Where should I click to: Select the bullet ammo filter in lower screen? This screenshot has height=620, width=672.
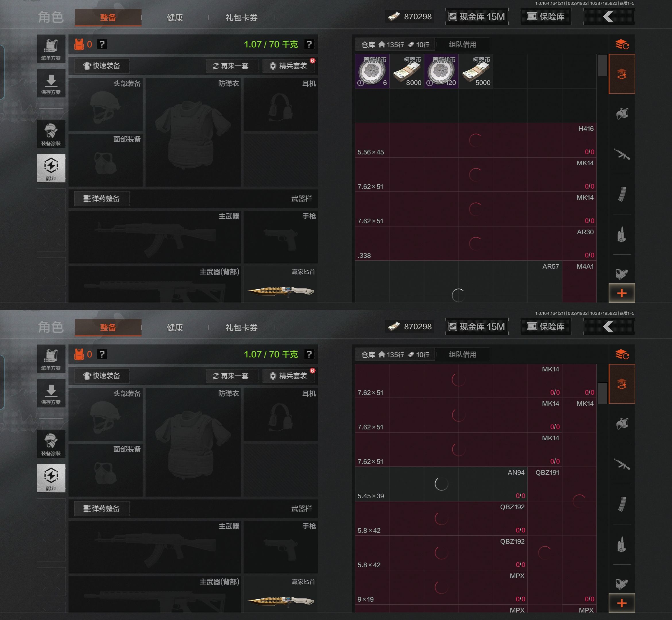point(622,544)
